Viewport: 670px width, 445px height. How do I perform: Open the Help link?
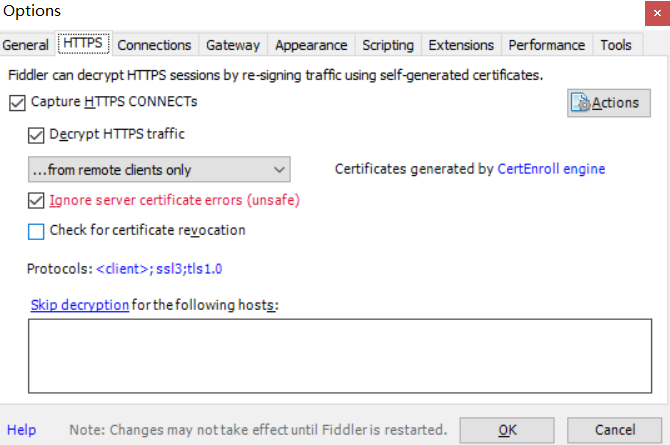coord(21,430)
